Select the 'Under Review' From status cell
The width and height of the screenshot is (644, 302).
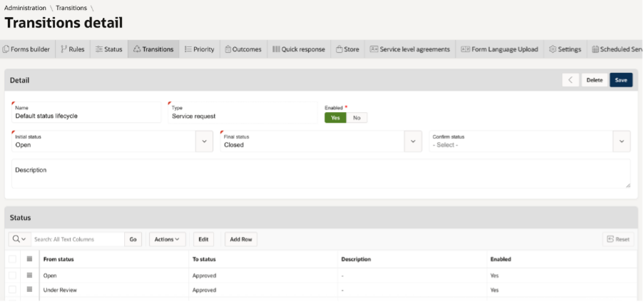click(114, 290)
